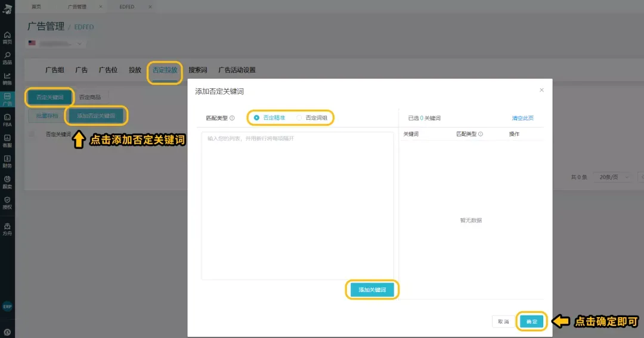Select 否定精准 match type radio

[257, 118]
